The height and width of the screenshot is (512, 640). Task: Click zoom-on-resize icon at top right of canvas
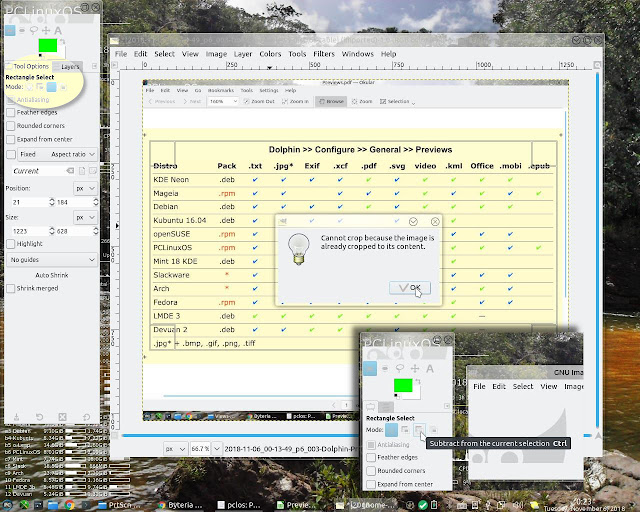click(x=597, y=65)
